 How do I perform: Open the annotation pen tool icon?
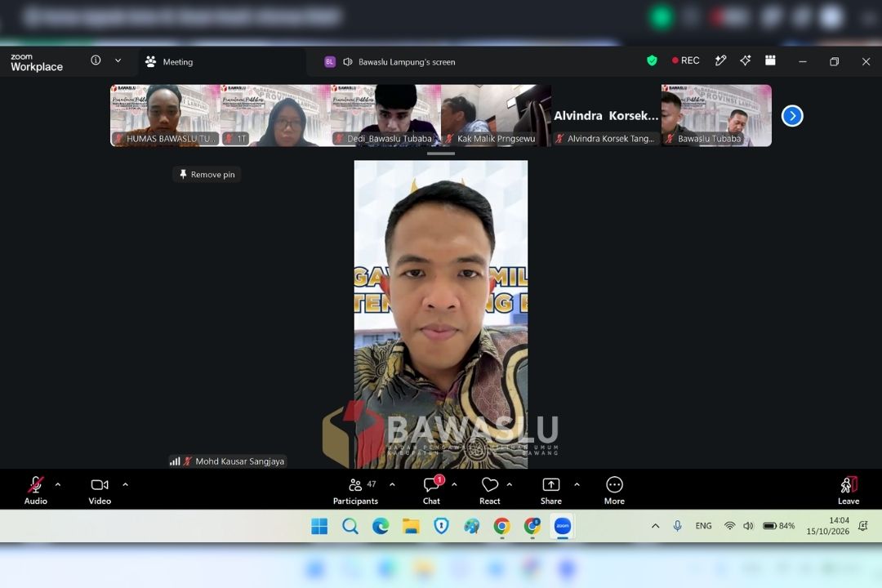coord(720,60)
